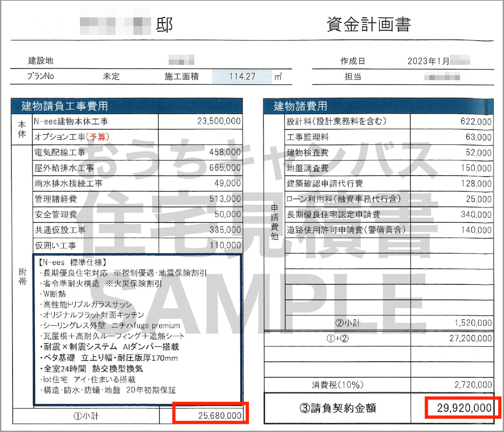Click the amount 23,500,000
The width and height of the screenshot is (504, 432).
click(219, 121)
